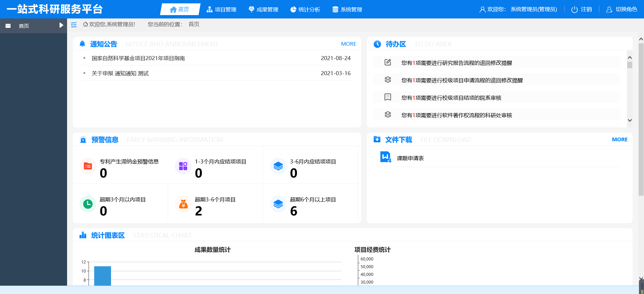644x294 pixels.
Task: Click the 待办区 clock icon
Action: (x=377, y=44)
